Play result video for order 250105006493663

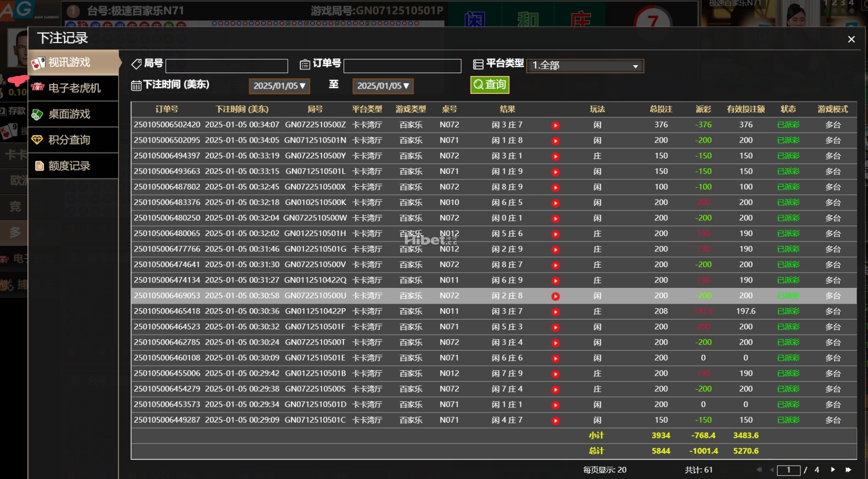555,172
